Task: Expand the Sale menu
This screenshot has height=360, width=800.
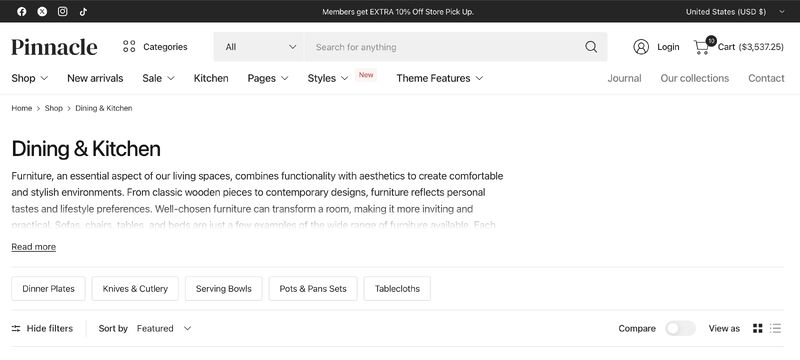Action: (x=158, y=78)
